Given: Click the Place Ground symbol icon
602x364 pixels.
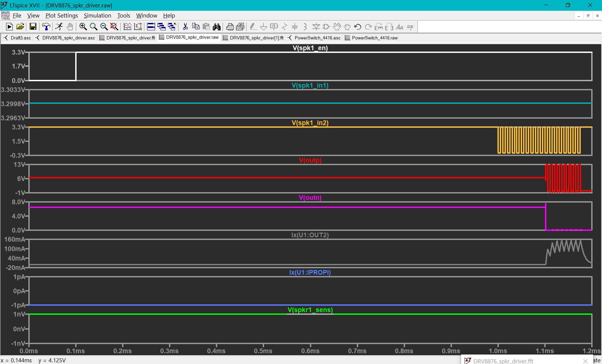Looking at the screenshot, I should 264,27.
